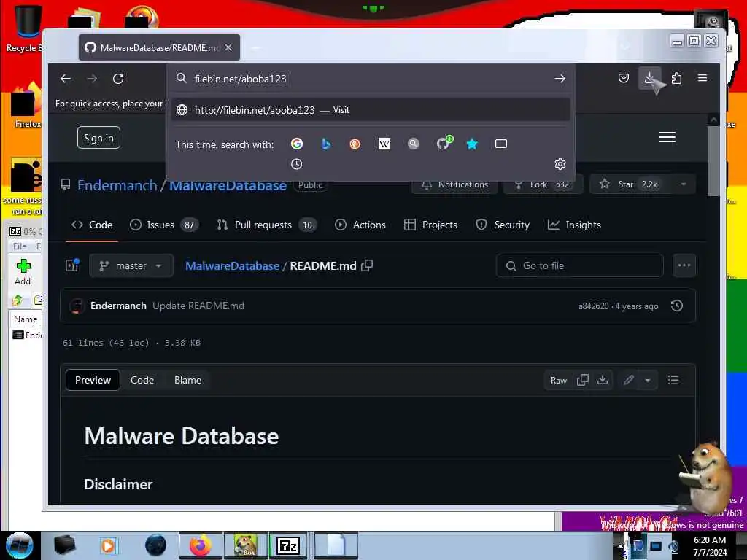This screenshot has height=560, width=747.
Task: Search bookmarks via the star icon
Action: point(472,144)
